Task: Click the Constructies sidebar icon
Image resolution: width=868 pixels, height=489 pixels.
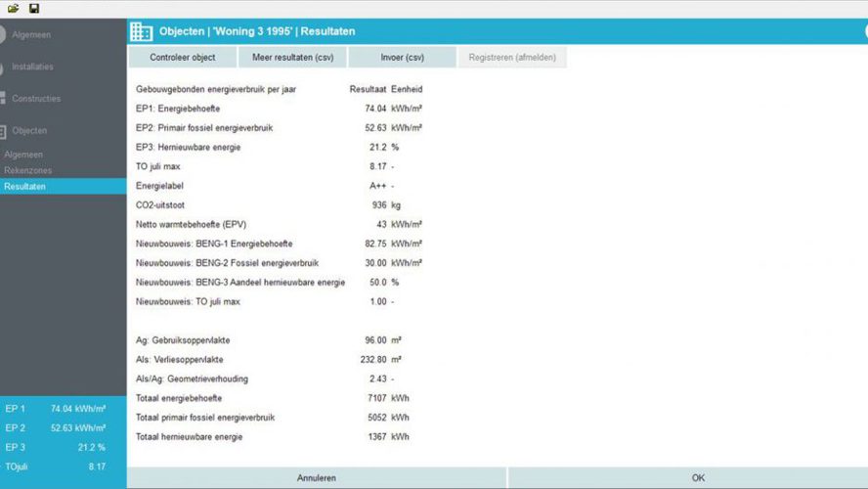Action: pos(4,99)
